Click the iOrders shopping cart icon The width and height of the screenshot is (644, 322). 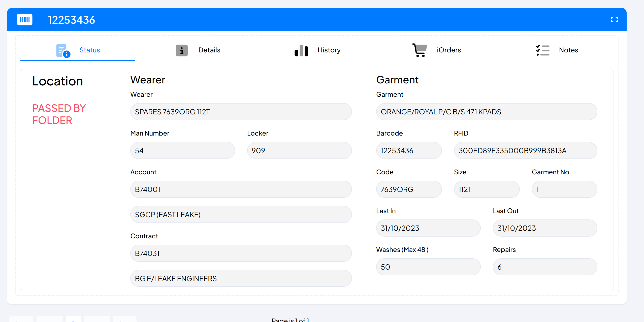click(x=420, y=50)
